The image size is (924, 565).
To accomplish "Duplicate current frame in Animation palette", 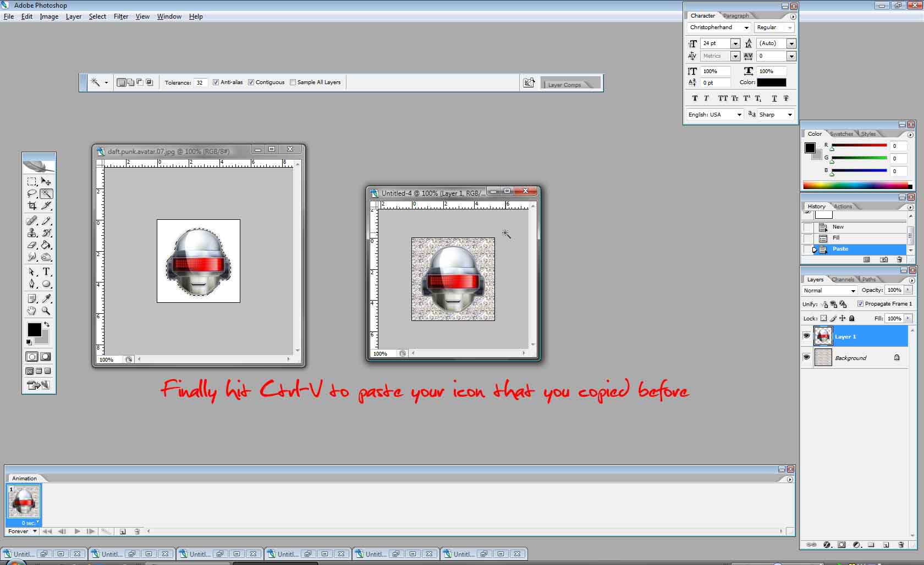I will 123,531.
